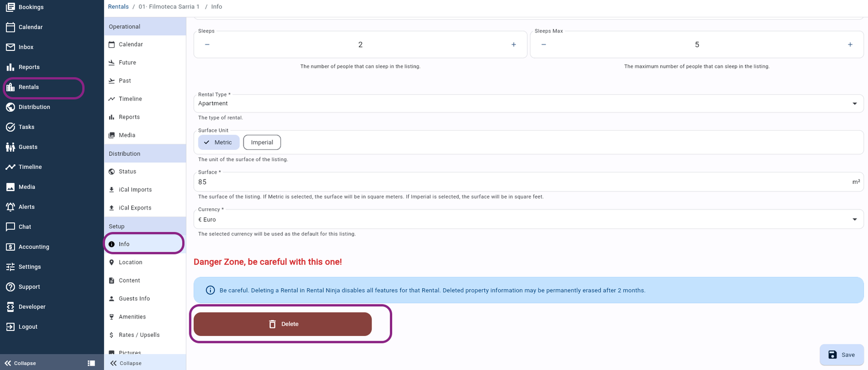Image resolution: width=868 pixels, height=370 pixels.
Task: Open the Bookings icon in main sidebar
Action: pyautogui.click(x=10, y=7)
